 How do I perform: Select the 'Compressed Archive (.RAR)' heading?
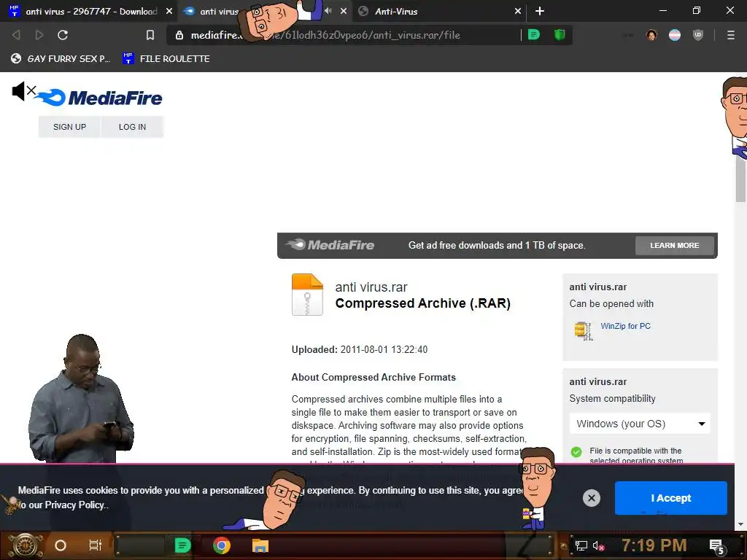[x=422, y=303]
